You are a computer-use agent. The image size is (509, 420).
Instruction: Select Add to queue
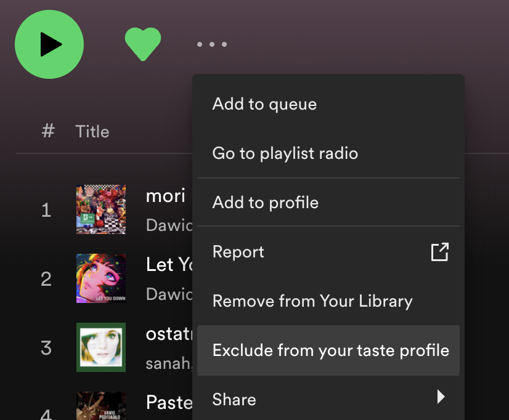click(x=264, y=104)
